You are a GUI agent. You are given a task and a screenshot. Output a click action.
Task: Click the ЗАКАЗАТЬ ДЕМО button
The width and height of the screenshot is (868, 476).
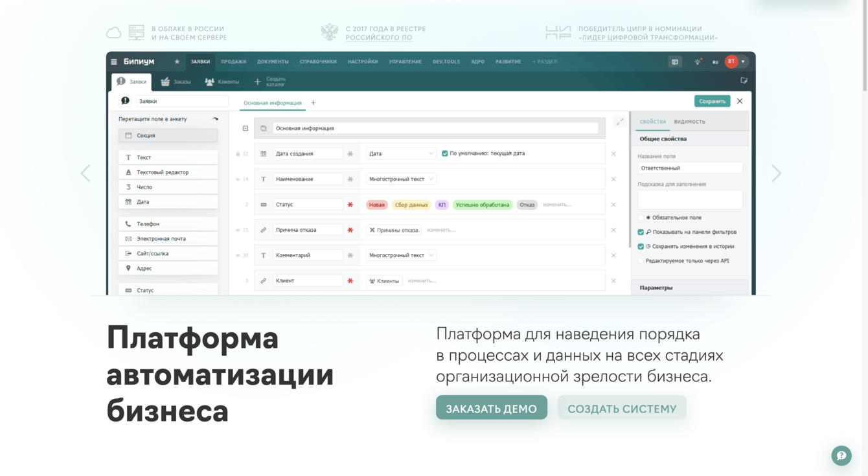point(492,407)
